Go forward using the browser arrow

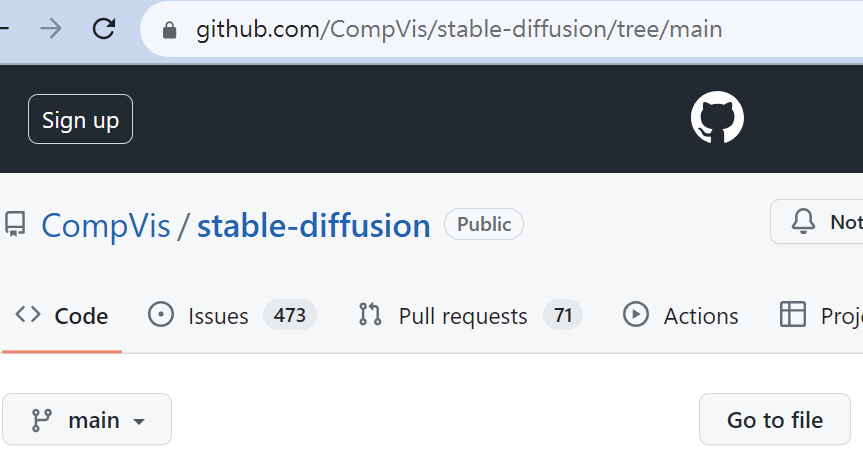pos(50,29)
